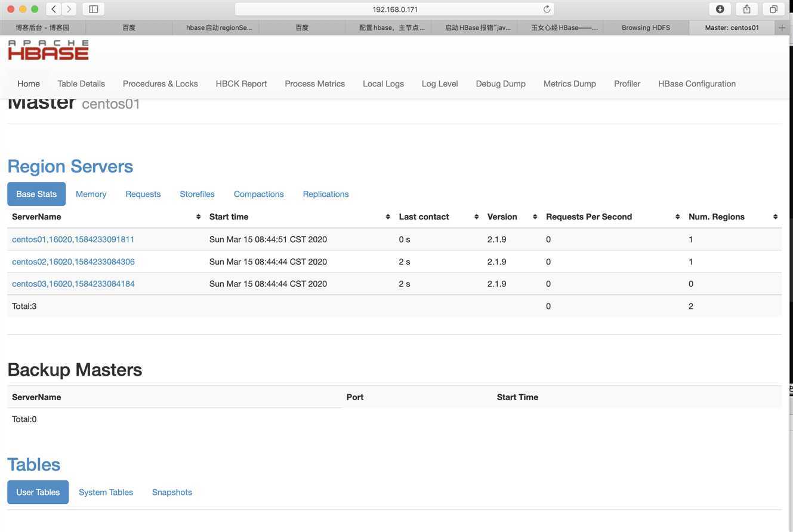Open the centos02,16020,1584233084306 server link
The width and height of the screenshot is (793, 532).
pyautogui.click(x=73, y=261)
